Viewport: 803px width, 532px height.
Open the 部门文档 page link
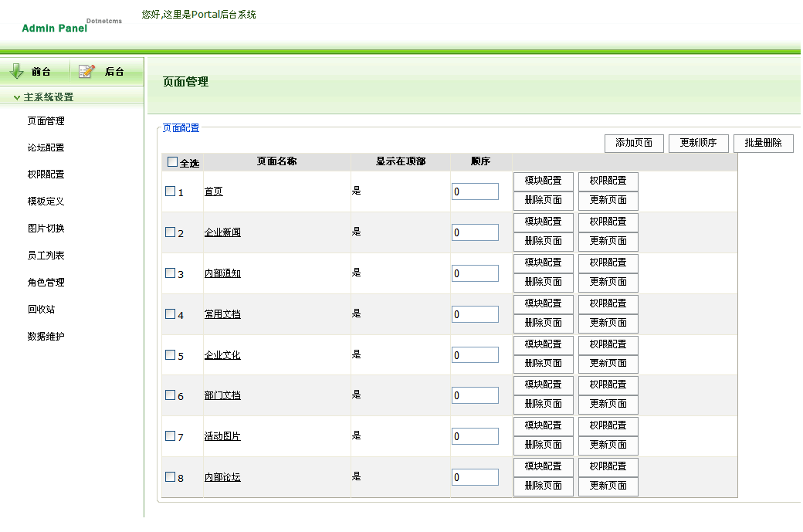223,395
